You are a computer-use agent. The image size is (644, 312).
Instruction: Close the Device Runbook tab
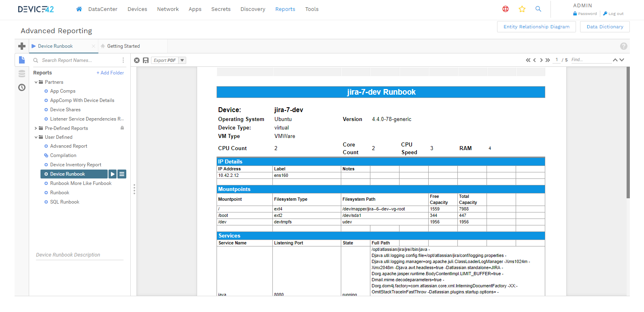pos(94,46)
